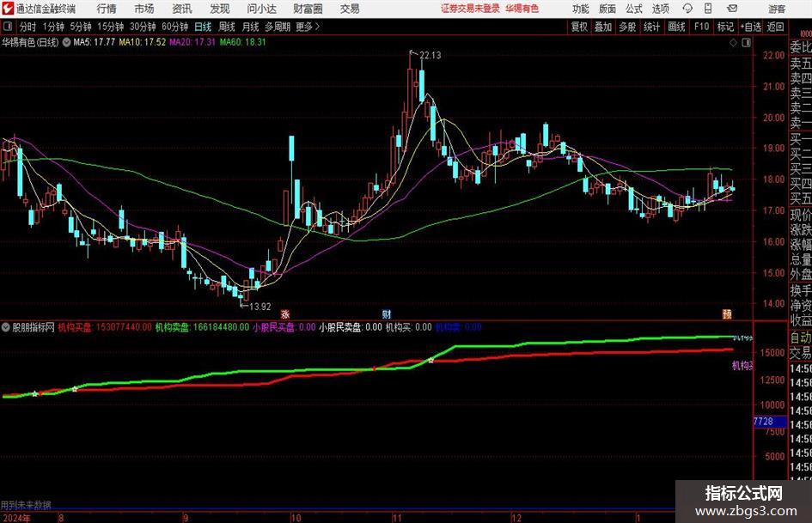Open the 市场 menu

point(144,9)
